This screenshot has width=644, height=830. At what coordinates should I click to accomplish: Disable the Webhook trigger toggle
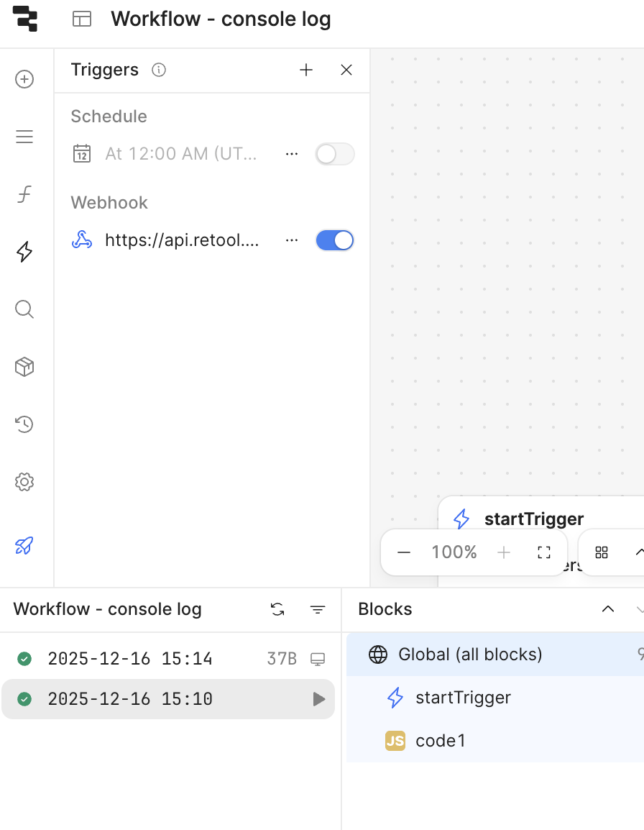pos(335,240)
